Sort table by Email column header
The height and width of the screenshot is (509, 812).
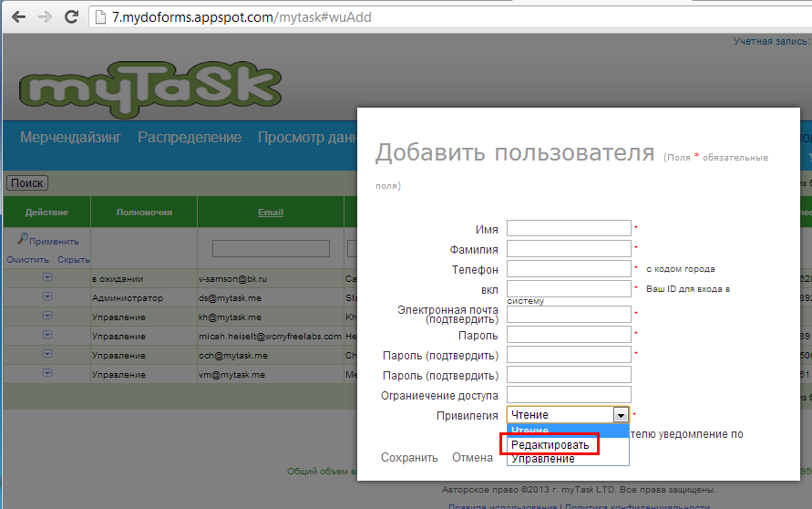tap(271, 213)
